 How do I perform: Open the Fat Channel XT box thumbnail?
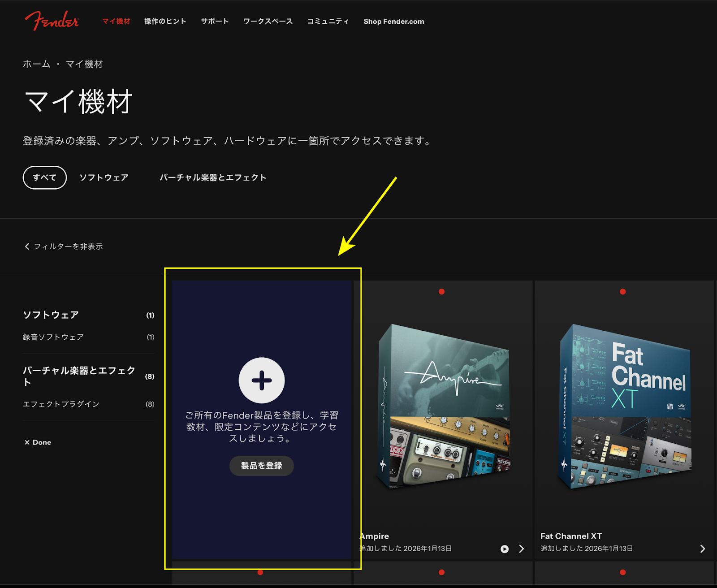(624, 406)
